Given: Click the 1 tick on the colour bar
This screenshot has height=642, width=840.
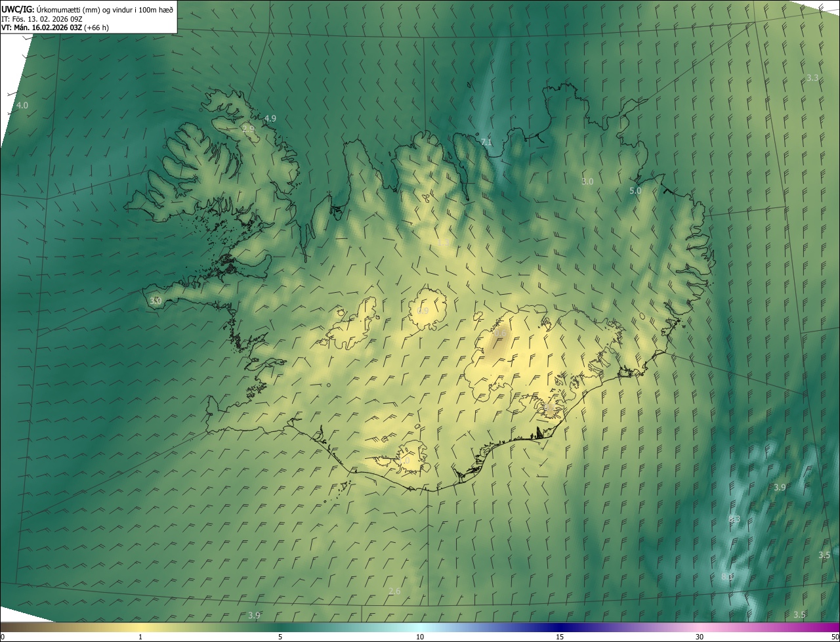Looking at the screenshot, I should coord(140,637).
